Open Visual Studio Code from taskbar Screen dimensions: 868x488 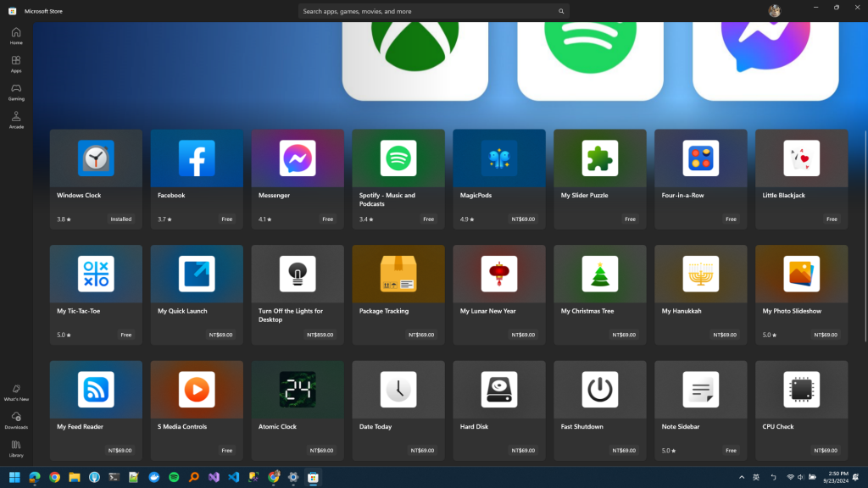tap(234, 477)
